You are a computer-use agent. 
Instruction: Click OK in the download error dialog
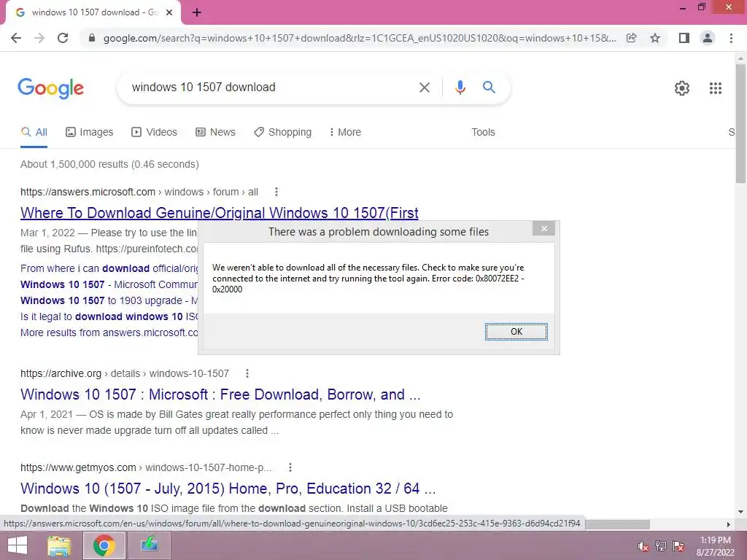(516, 332)
